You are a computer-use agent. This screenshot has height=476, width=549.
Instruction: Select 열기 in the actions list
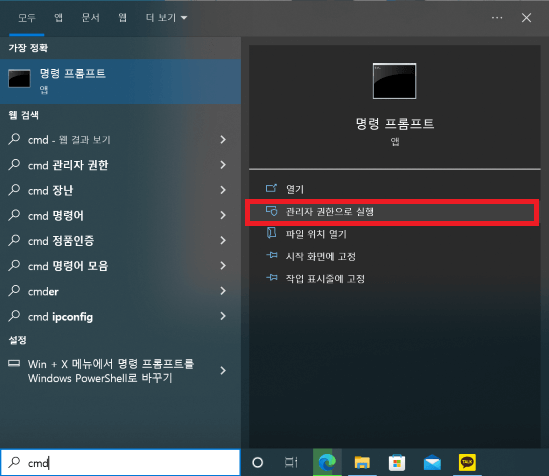point(395,189)
